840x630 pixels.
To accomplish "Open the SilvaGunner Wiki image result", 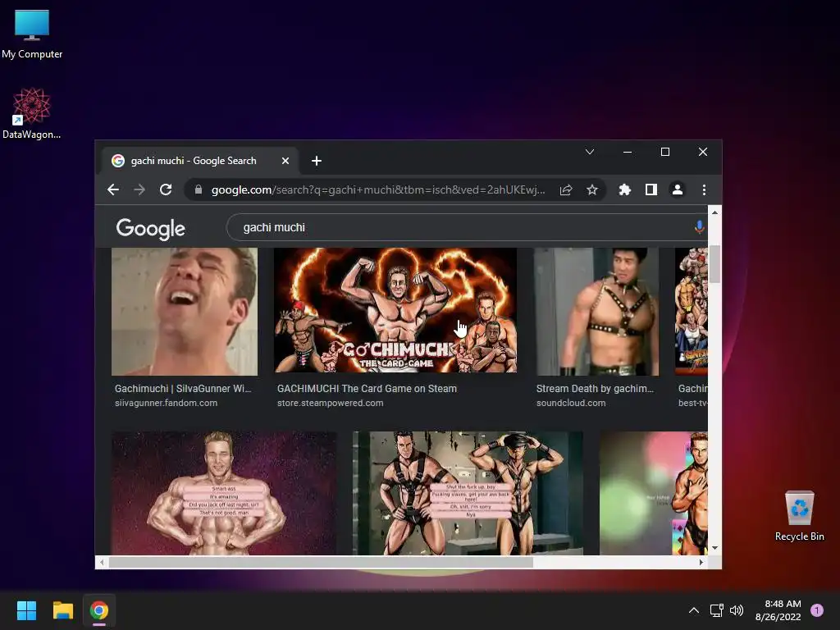I will tap(185, 311).
